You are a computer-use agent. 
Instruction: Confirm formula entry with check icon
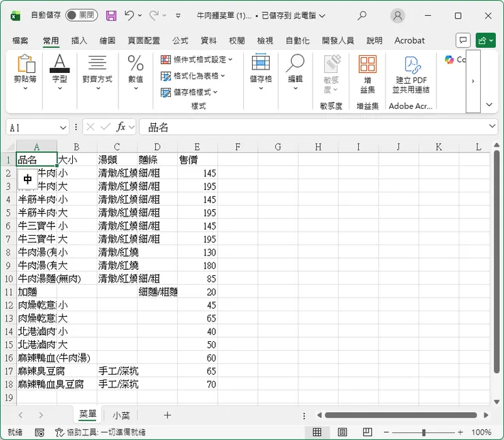(x=106, y=127)
